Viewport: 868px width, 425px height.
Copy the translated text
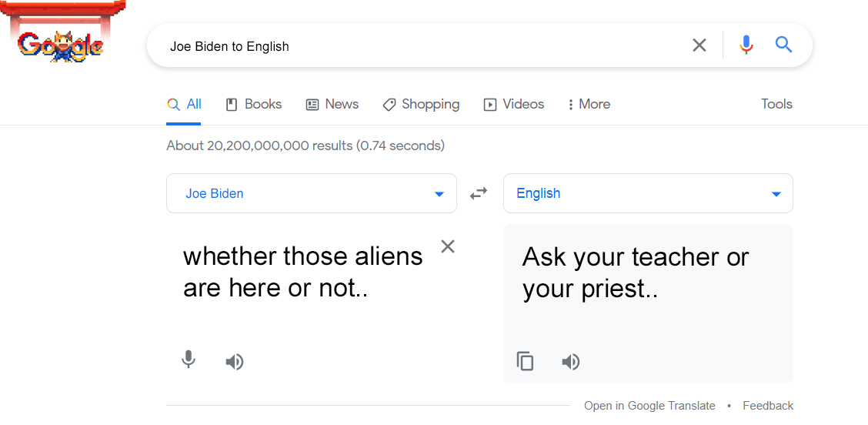point(525,361)
